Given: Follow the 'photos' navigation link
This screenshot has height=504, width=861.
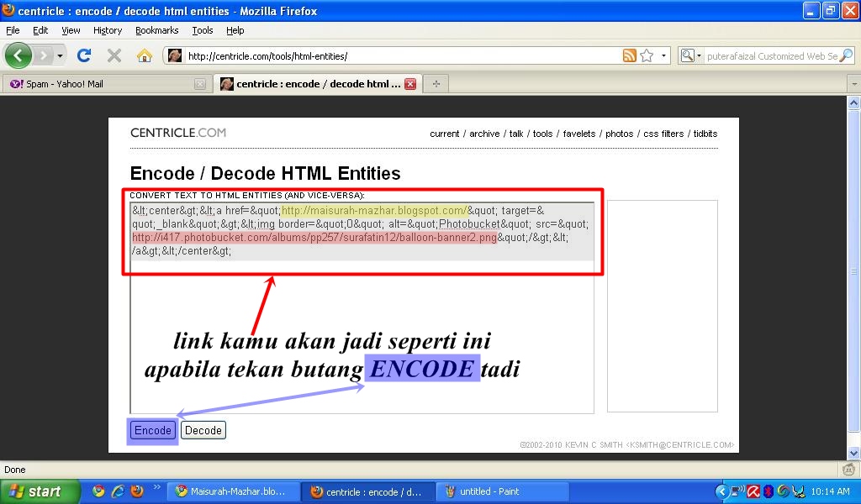Looking at the screenshot, I should click(620, 134).
